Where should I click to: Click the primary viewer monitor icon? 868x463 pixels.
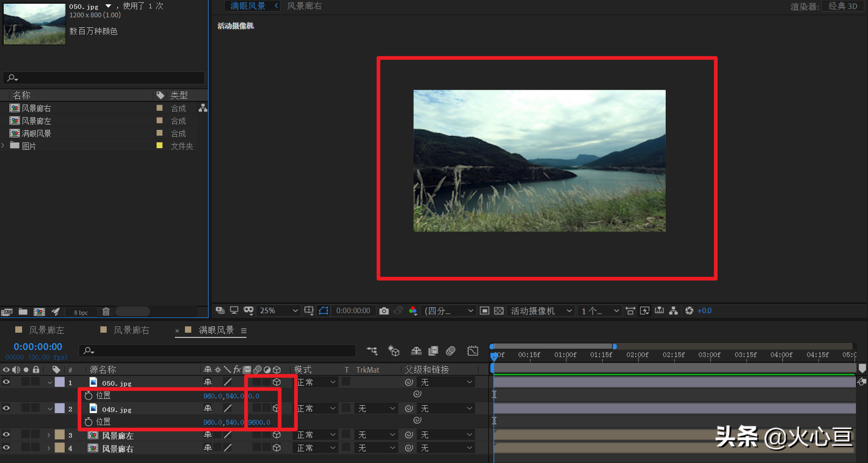click(x=234, y=311)
